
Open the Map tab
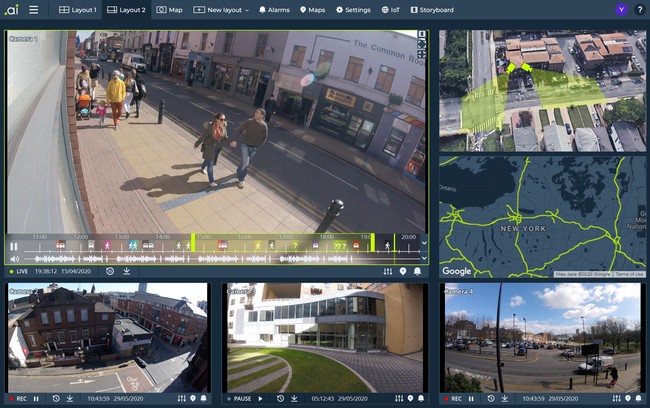click(x=170, y=10)
